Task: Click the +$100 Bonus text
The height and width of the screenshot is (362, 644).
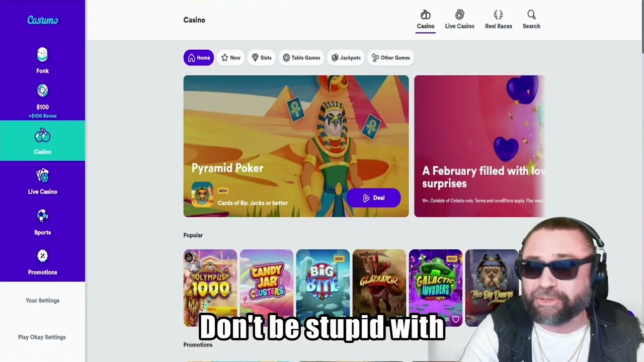Action: tap(42, 116)
